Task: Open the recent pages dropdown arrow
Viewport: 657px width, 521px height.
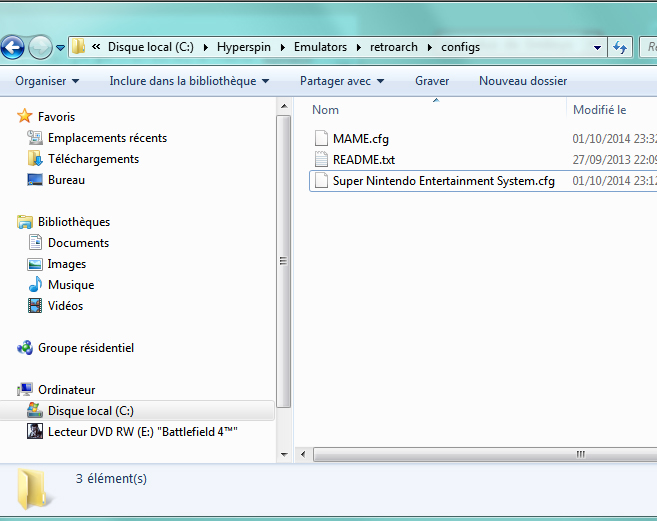Action: (x=60, y=48)
